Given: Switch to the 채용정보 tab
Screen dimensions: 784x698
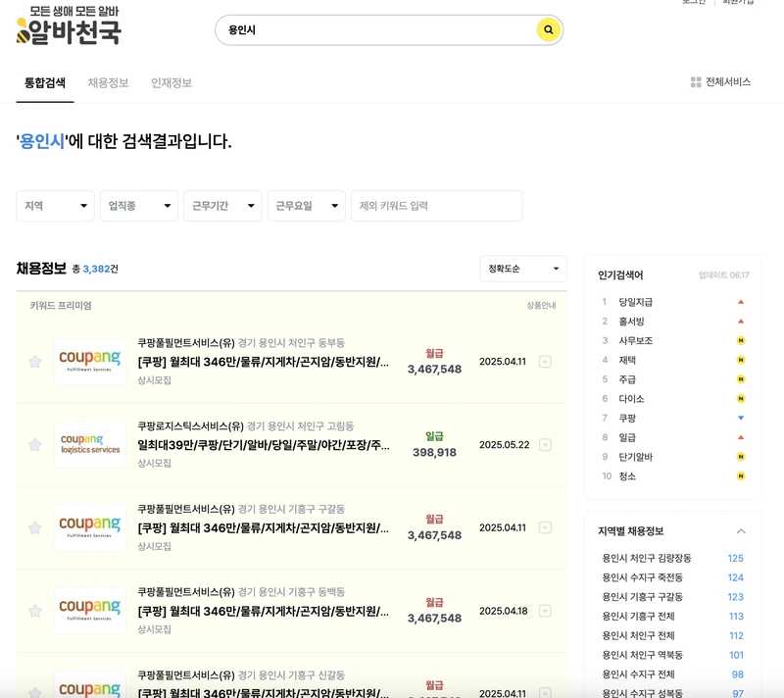Looking at the screenshot, I should pos(107,82).
